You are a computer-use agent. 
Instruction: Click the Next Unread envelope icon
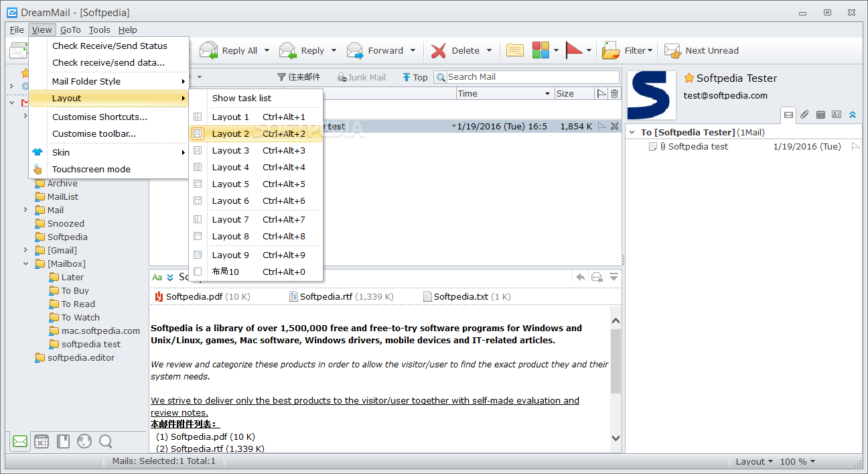pos(672,50)
